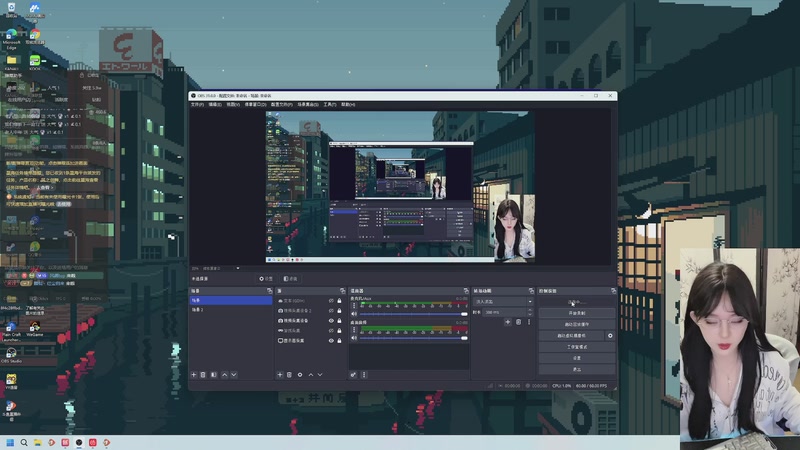Viewport: 800px width, 450px height.
Task: Add a new source with the plus icon
Action: click(x=280, y=374)
